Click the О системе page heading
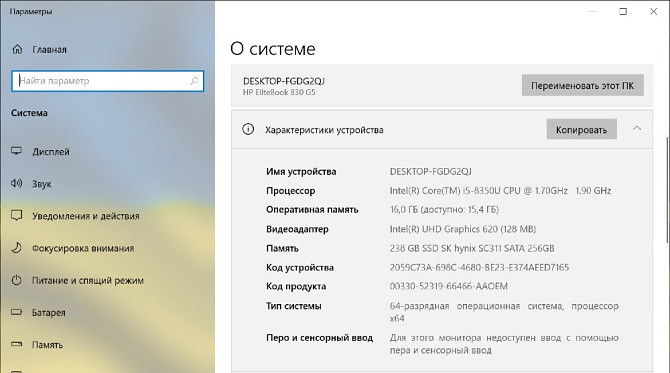Viewport: 670px width, 373px height. click(x=273, y=49)
